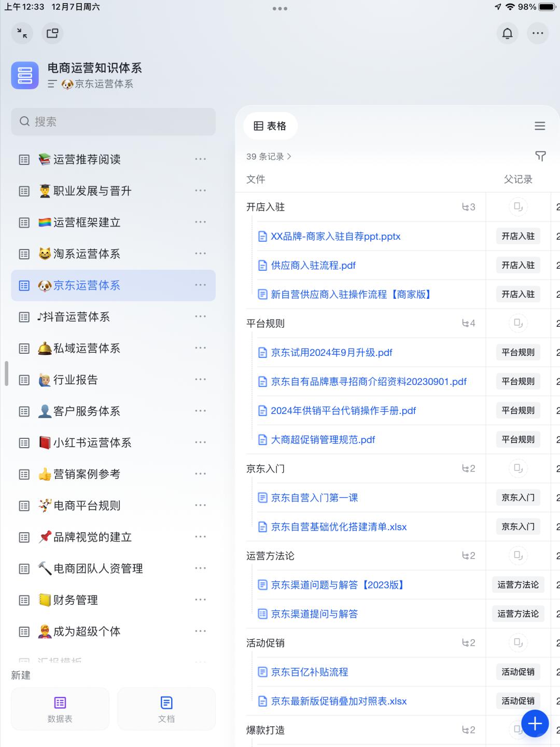Screen dimensions: 560x747
Task: Tap parent record icon in 京东入门 row
Action: coord(518,468)
